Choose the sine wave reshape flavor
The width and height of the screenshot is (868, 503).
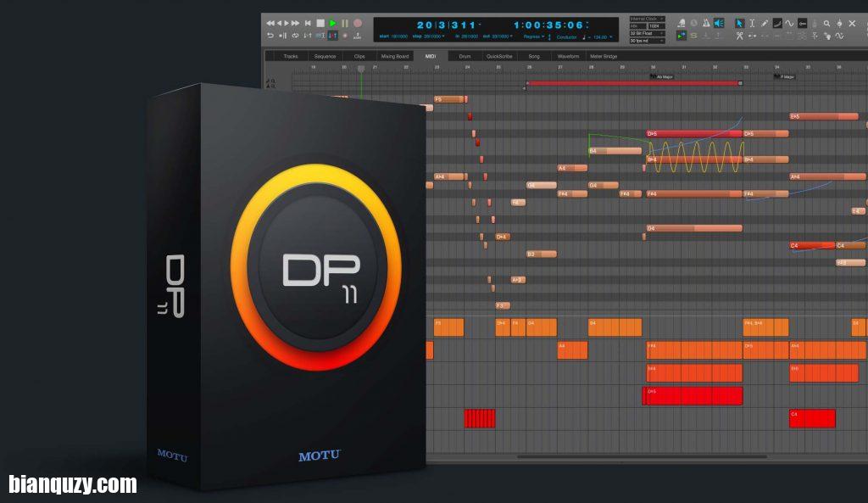point(789,23)
